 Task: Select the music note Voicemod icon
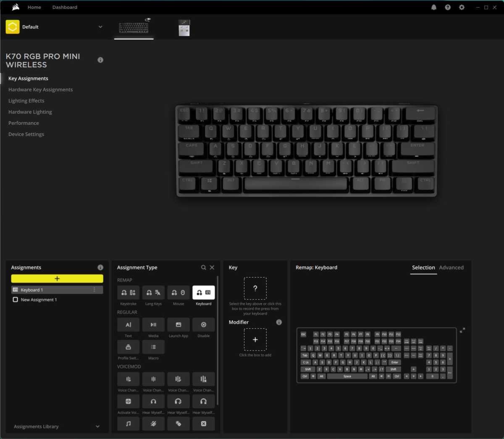click(128, 423)
